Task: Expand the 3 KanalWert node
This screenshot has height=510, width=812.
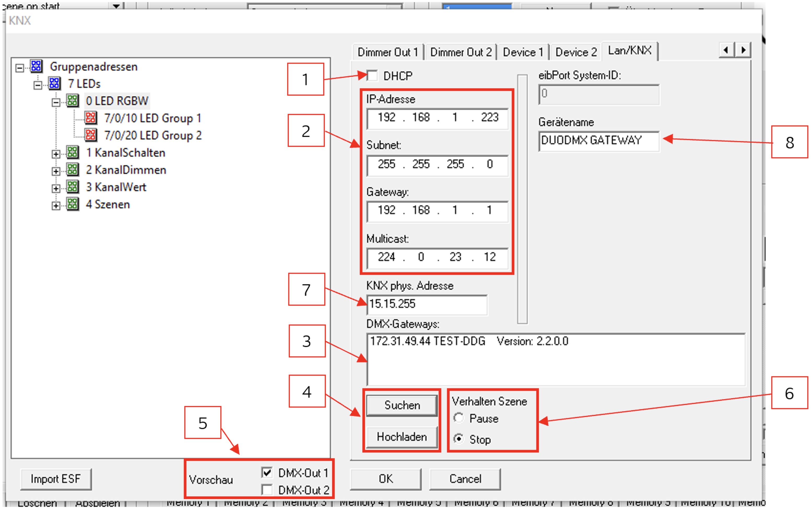Action: [56, 189]
